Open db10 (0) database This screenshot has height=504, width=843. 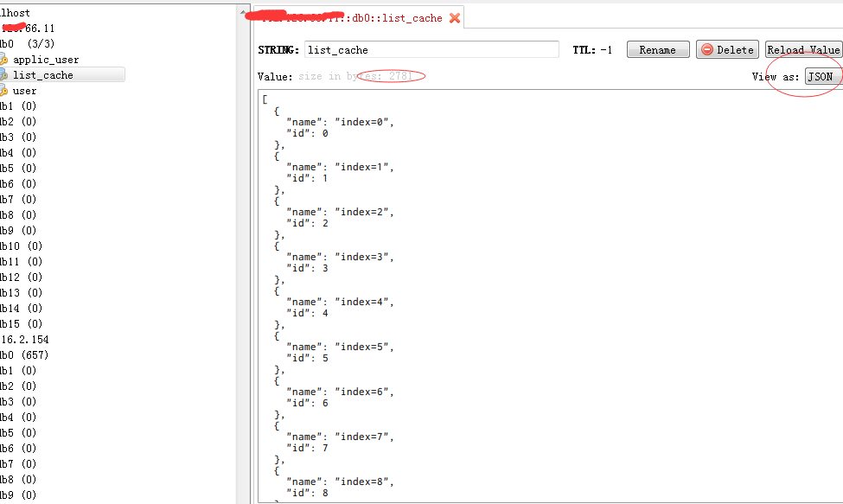(x=21, y=246)
